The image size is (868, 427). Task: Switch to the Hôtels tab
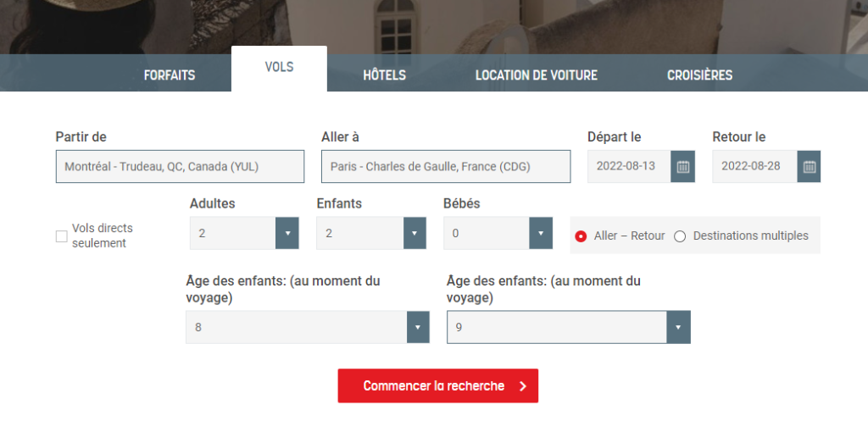pyautogui.click(x=384, y=75)
